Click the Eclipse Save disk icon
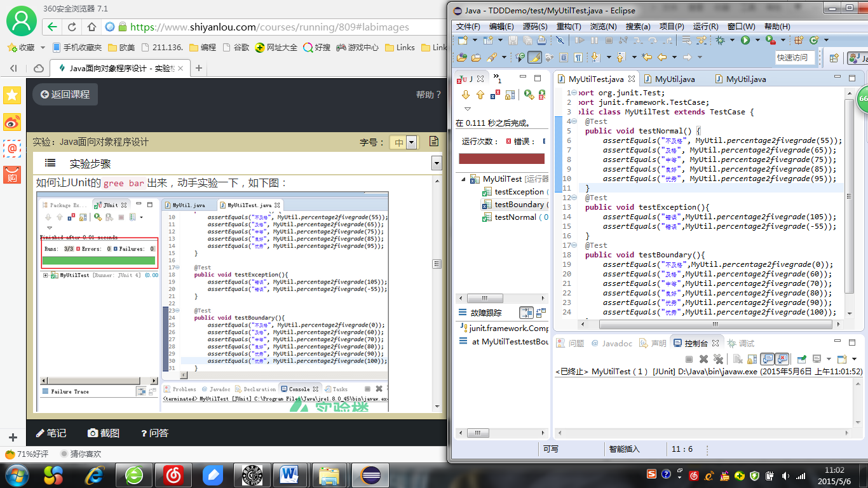The image size is (868, 488). (513, 40)
